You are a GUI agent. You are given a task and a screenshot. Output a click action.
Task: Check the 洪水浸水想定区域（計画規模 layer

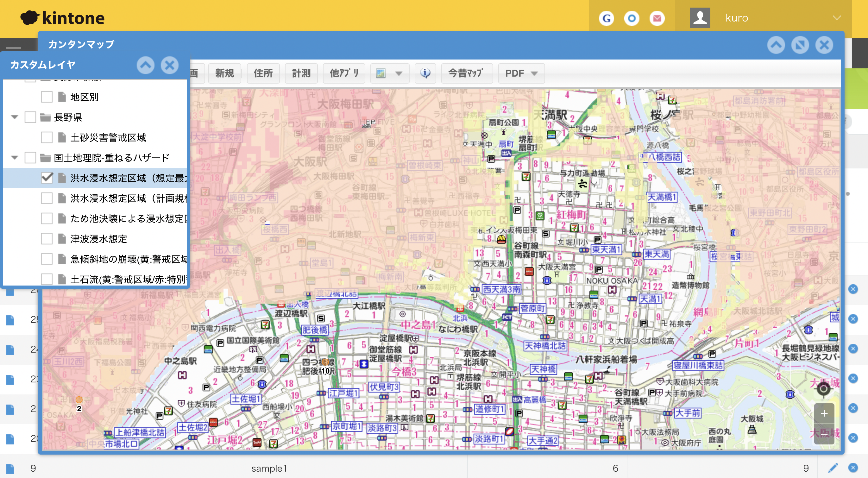coord(47,198)
